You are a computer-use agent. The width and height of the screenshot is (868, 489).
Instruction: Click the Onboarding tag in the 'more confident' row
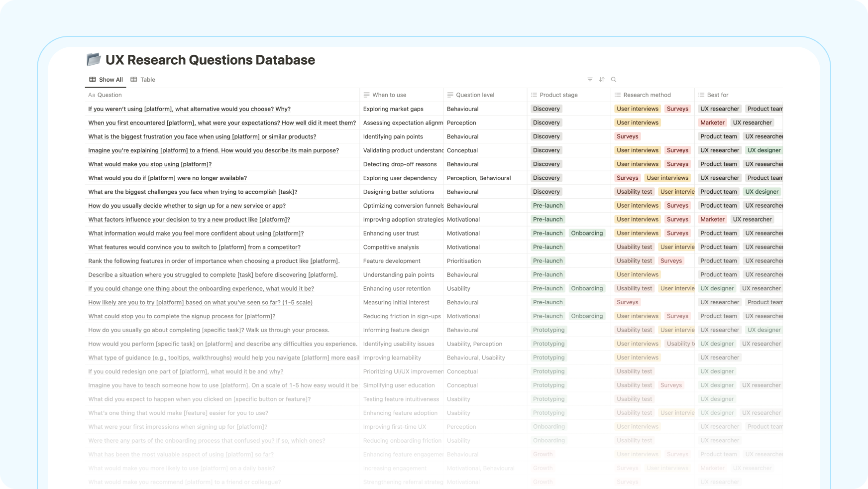587,233
